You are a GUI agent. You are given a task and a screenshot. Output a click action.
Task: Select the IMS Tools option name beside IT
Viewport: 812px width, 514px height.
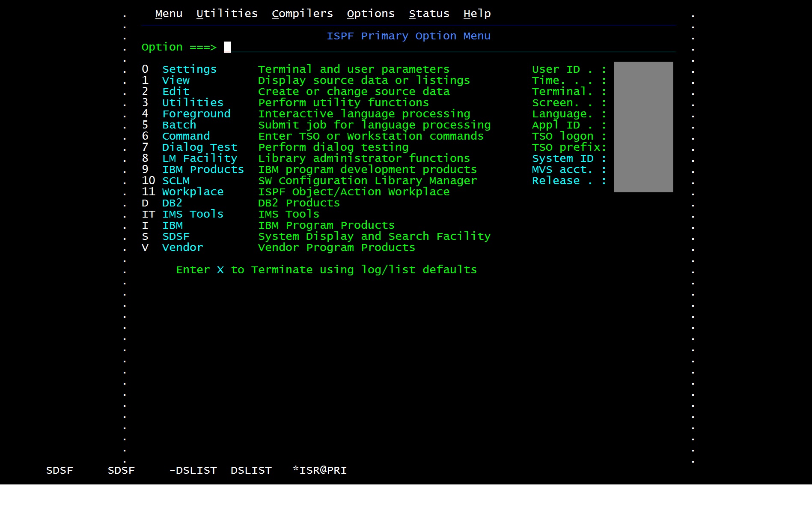pos(193,214)
